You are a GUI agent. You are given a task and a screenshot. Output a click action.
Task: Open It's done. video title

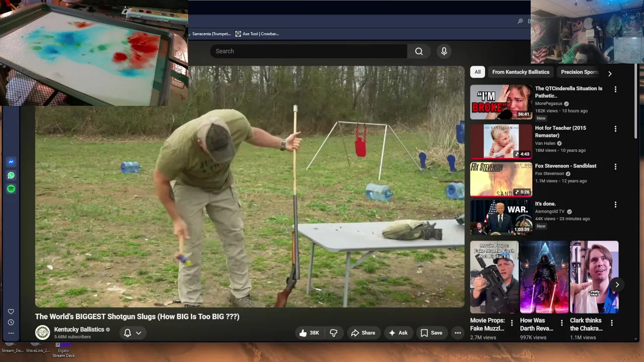(x=545, y=204)
